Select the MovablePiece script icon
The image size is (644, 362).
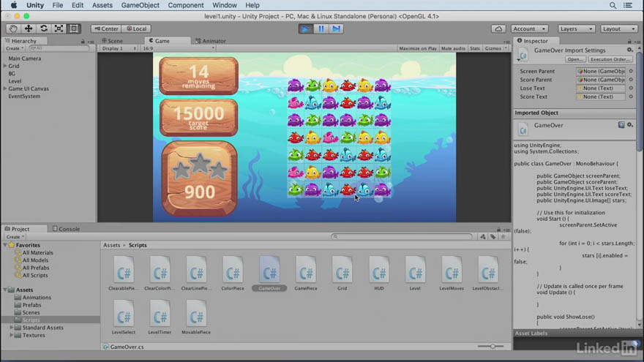[196, 314]
